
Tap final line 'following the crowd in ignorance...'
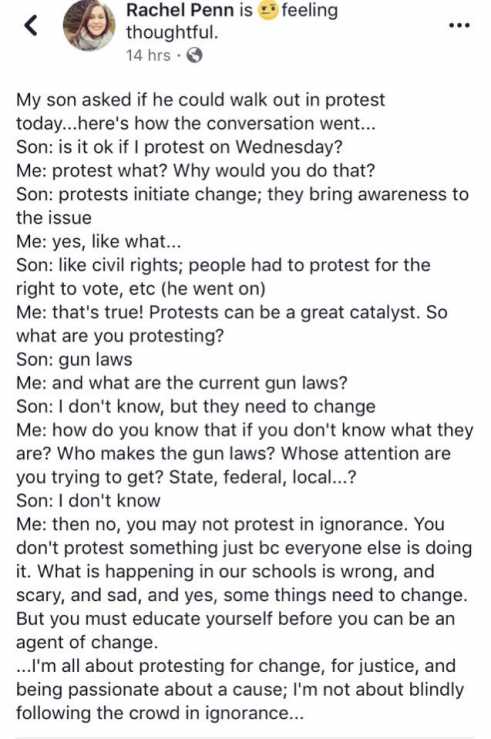point(160,713)
